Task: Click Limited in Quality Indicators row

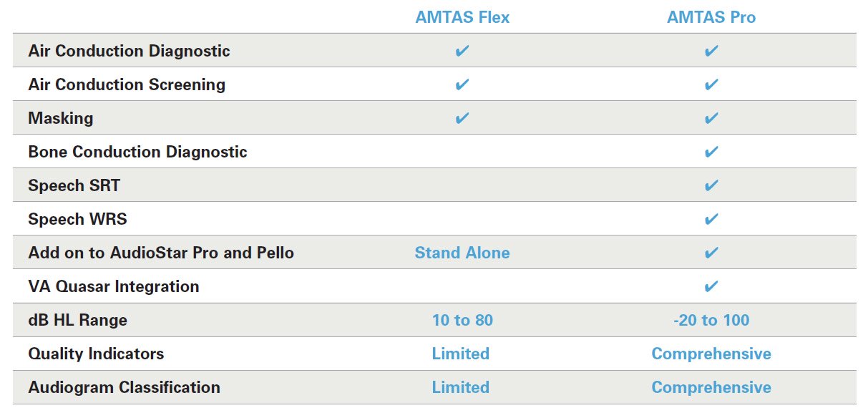Action: [x=460, y=354]
